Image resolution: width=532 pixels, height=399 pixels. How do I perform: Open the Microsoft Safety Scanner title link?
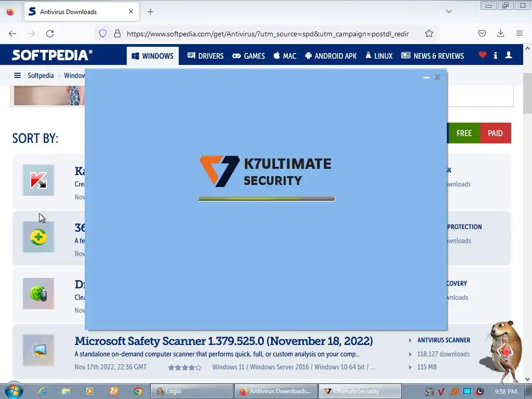pos(223,341)
